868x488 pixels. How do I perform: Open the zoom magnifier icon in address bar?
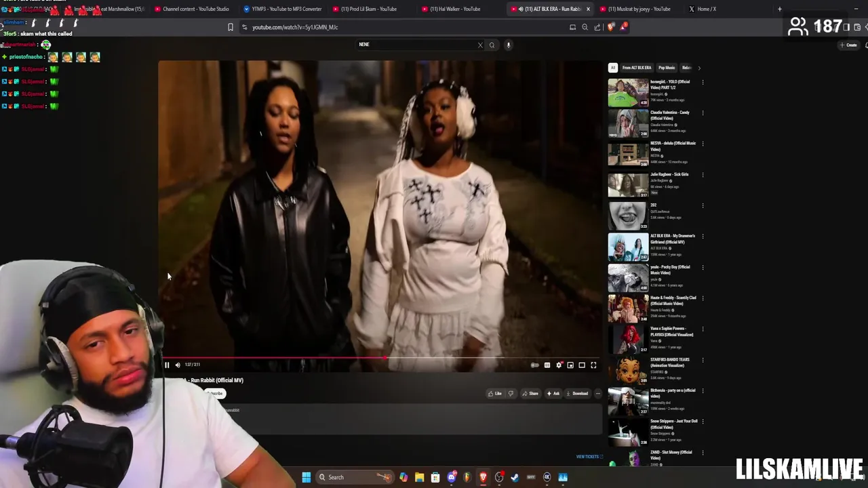pos(585,27)
